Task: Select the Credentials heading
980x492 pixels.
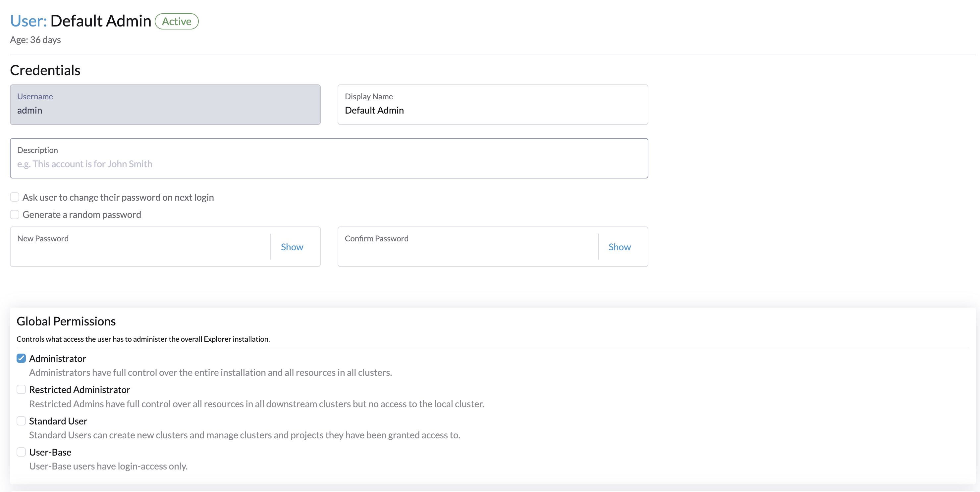Action: click(x=45, y=70)
